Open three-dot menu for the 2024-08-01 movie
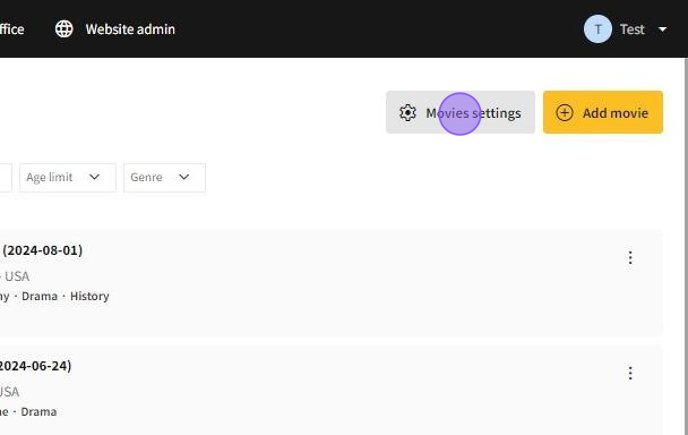The image size is (688, 435). [x=630, y=258]
